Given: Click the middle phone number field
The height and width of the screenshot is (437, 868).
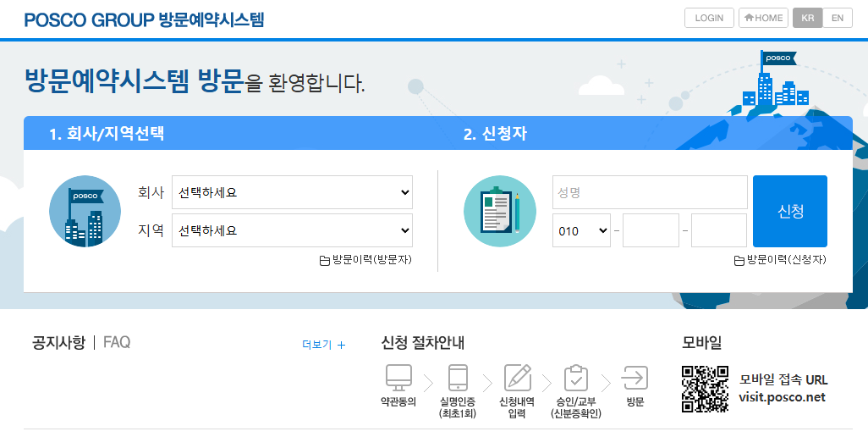Looking at the screenshot, I should pyautogui.click(x=651, y=230).
